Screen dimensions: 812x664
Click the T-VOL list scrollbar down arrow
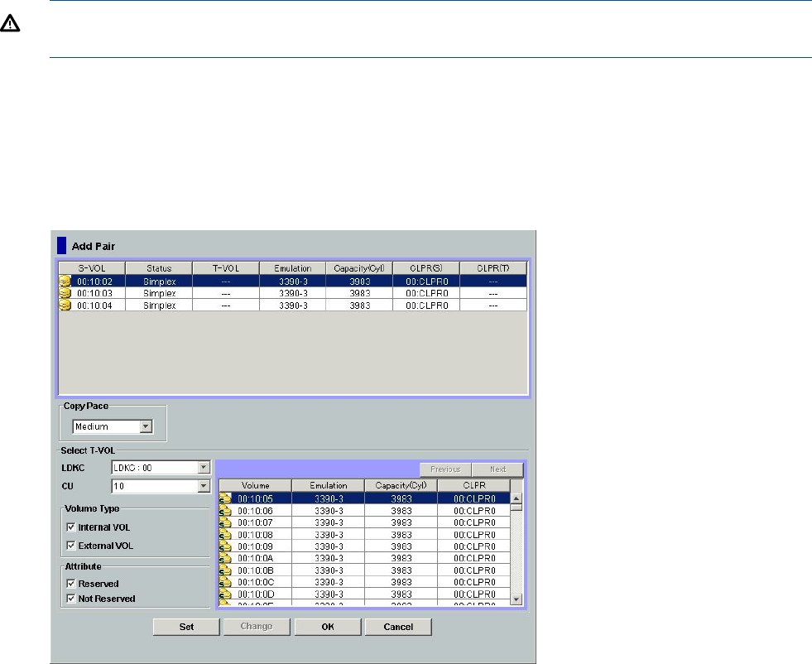click(517, 599)
